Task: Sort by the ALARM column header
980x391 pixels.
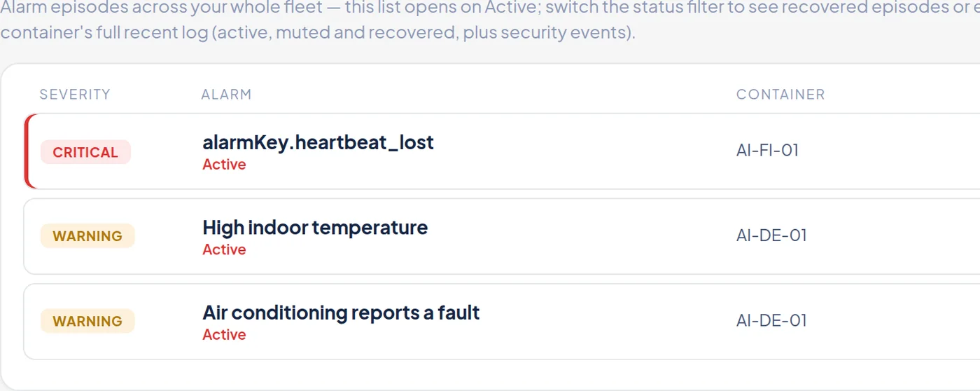Action: [226, 94]
